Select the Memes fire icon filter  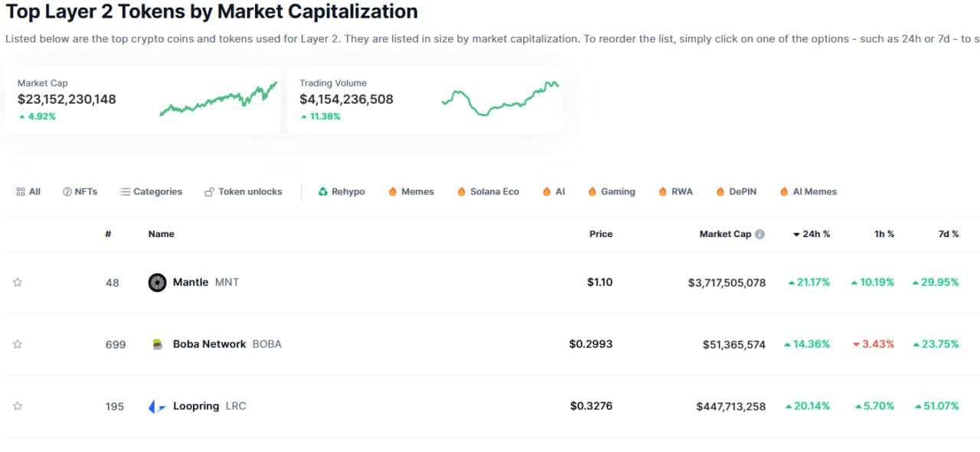[x=393, y=192]
